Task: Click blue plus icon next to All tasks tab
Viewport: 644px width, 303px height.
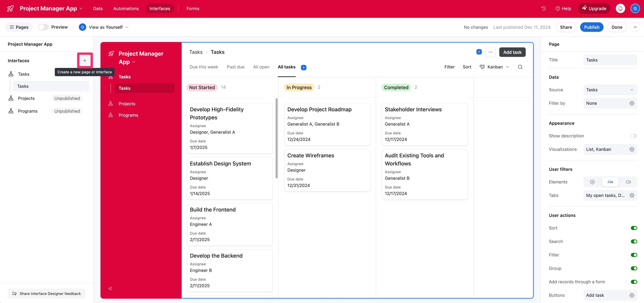Action: point(304,68)
